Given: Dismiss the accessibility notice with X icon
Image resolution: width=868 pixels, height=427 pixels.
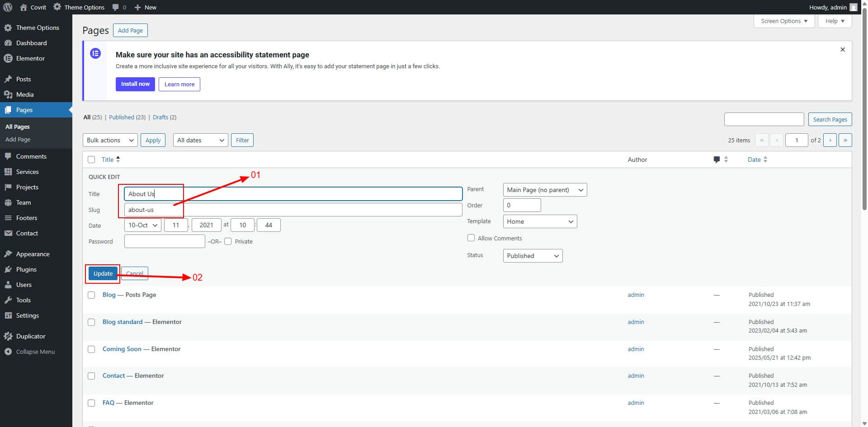Looking at the screenshot, I should [842, 50].
